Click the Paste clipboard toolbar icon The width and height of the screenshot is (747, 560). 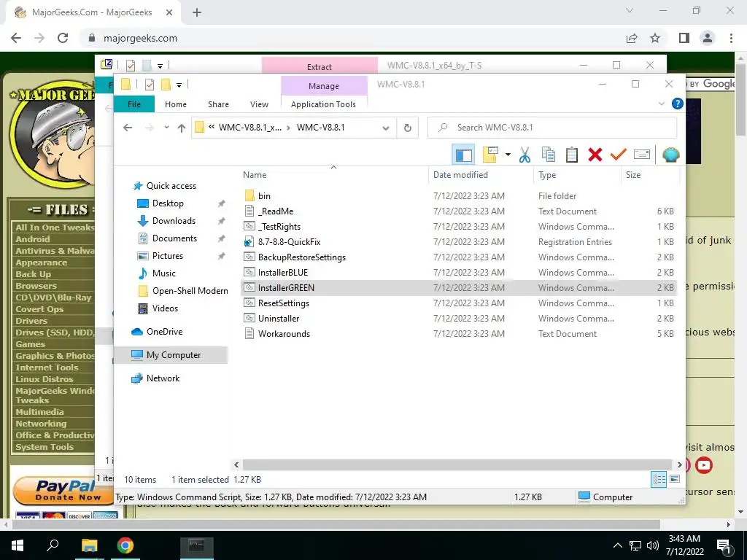click(x=572, y=155)
